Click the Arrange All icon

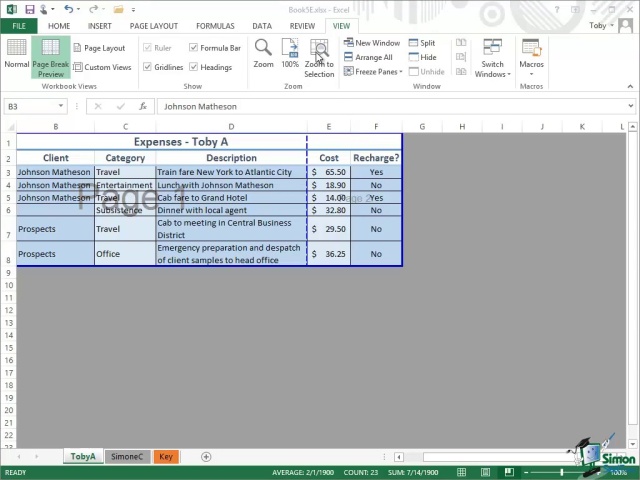[369, 57]
